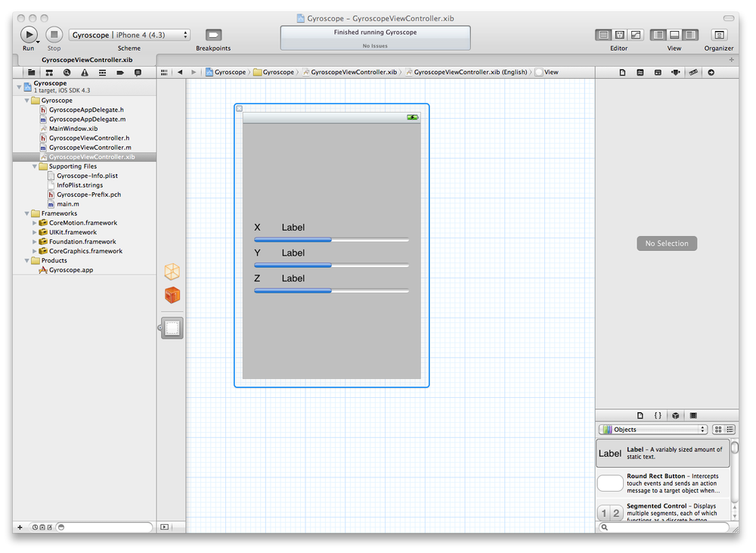Expand CoreGraphics.framework
The width and height of the screenshot is (756, 553).
34,251
